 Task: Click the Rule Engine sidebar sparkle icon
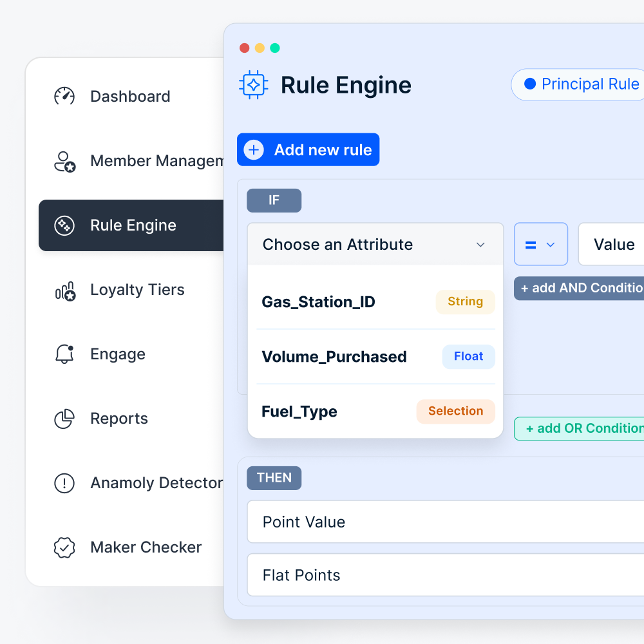(x=64, y=225)
